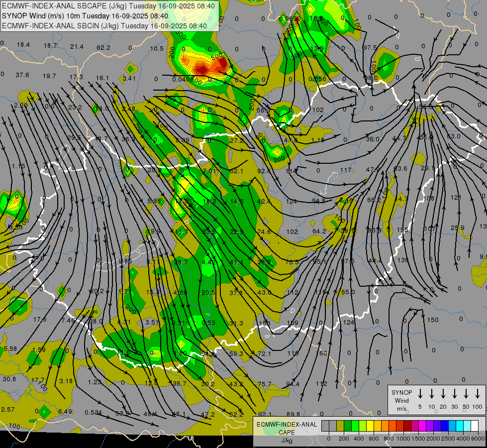Select the maroon swatch after the 1000 tick

[407, 426]
